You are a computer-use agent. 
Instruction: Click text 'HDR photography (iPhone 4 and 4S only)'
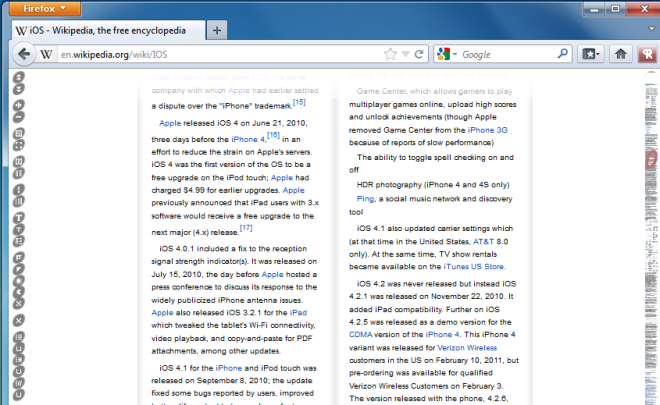click(x=433, y=185)
